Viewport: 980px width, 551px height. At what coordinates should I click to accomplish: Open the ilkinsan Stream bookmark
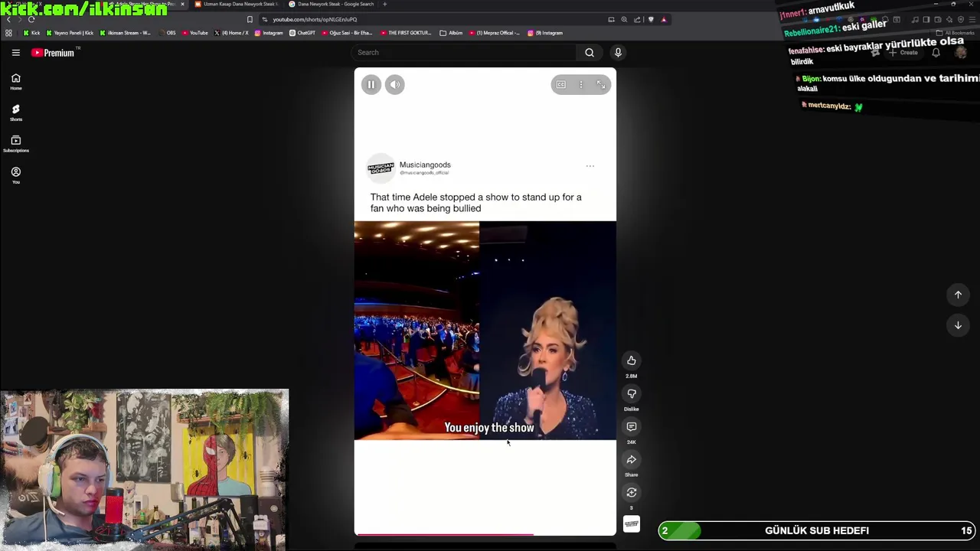(x=125, y=33)
